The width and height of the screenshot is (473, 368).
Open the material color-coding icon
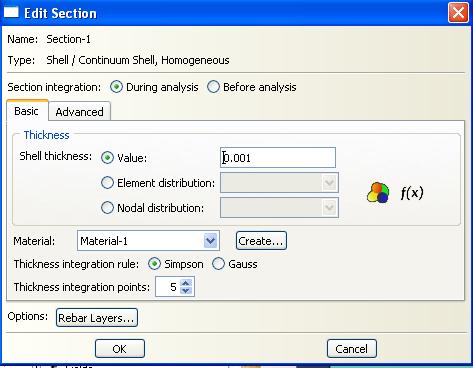click(x=378, y=193)
